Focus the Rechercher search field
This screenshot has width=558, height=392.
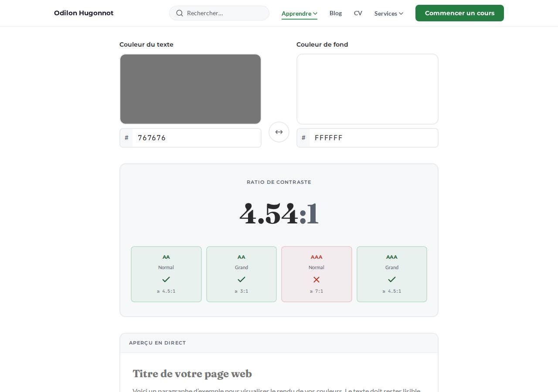coord(219,13)
